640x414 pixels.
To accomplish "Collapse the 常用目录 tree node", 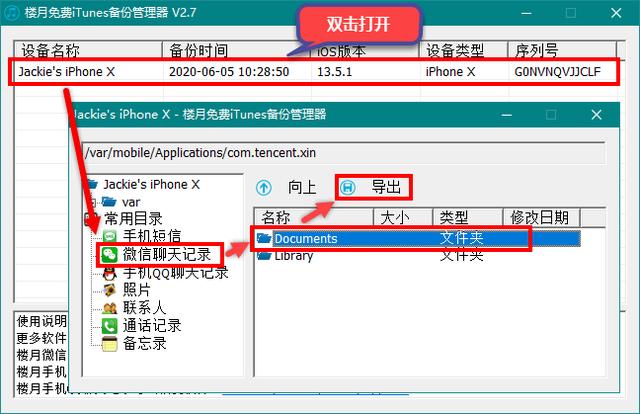I will coord(90,218).
